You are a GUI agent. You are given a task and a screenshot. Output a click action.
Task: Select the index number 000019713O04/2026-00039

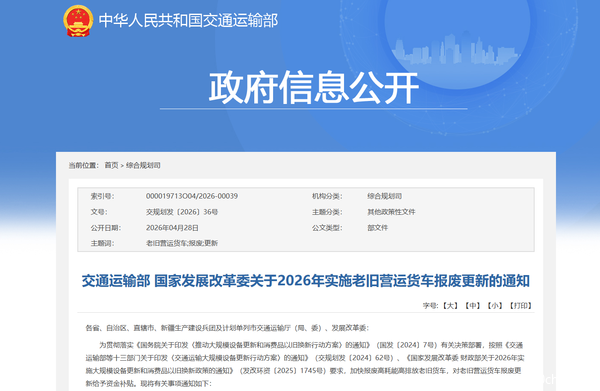192,196
